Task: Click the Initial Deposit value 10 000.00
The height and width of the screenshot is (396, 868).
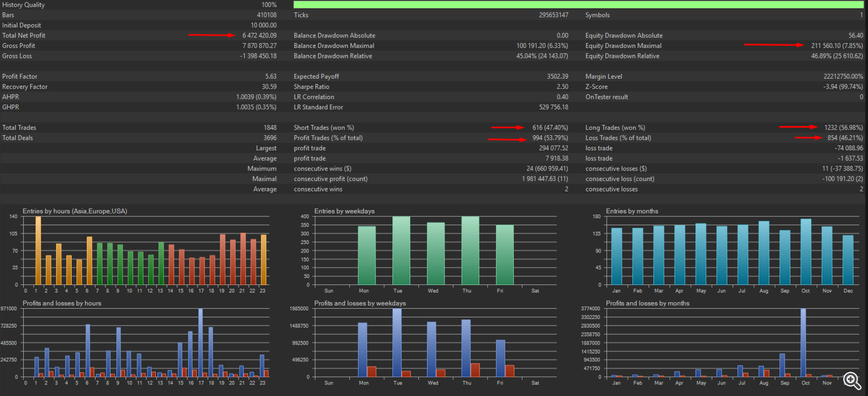Action: coord(264,25)
